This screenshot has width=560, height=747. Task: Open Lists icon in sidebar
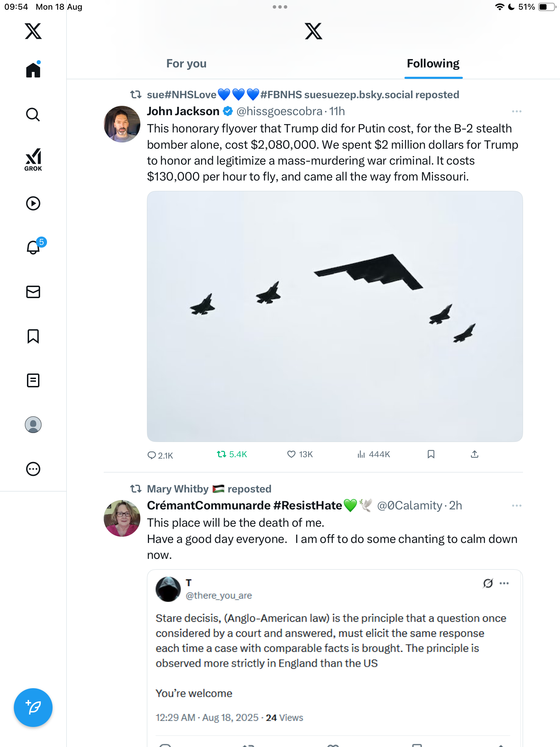(x=33, y=380)
